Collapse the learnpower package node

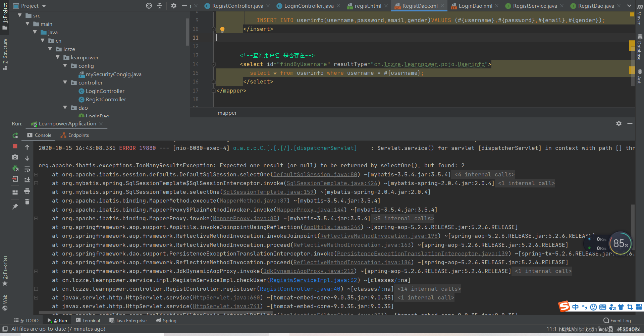[58, 57]
